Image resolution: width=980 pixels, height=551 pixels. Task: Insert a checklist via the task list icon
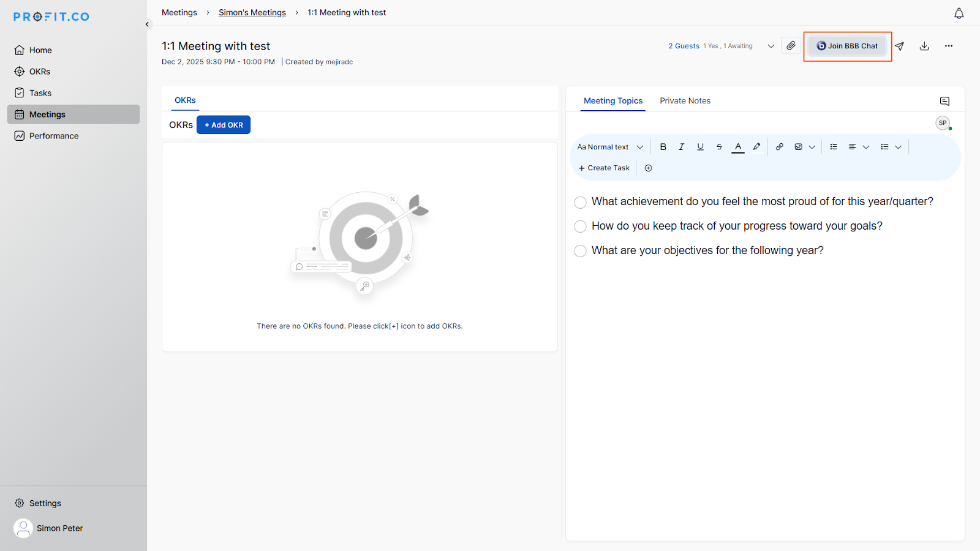(x=834, y=147)
